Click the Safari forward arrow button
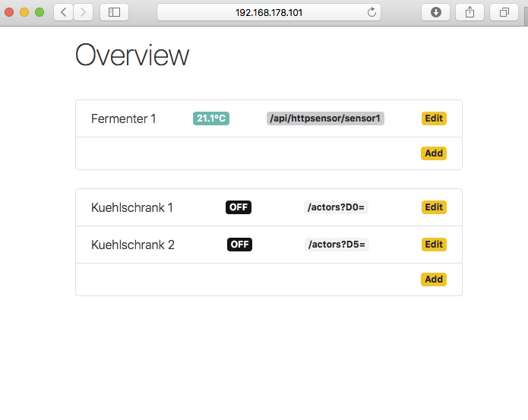 click(84, 12)
